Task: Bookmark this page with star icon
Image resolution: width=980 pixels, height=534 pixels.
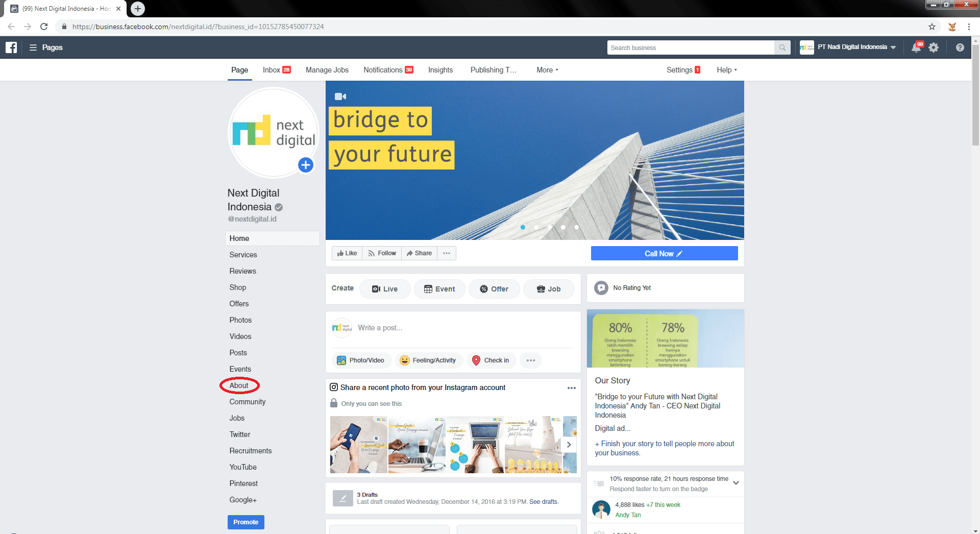Action: pyautogui.click(x=932, y=27)
